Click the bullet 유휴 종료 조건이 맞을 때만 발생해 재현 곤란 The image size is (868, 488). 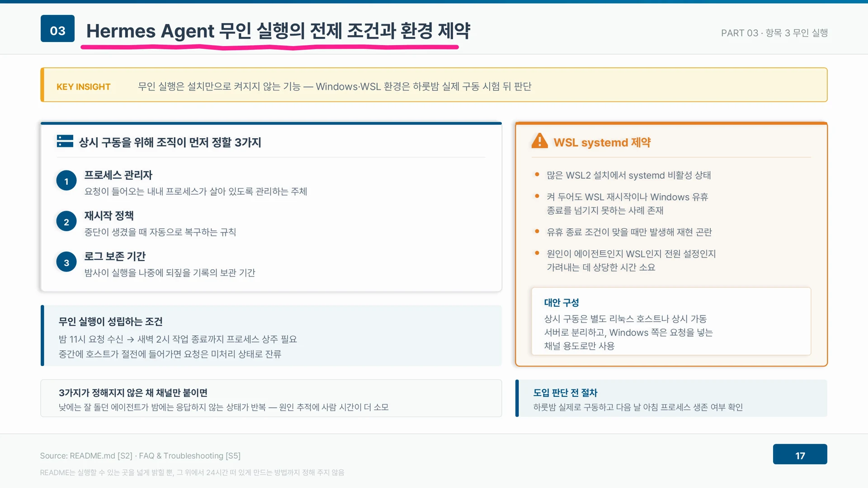coord(629,232)
